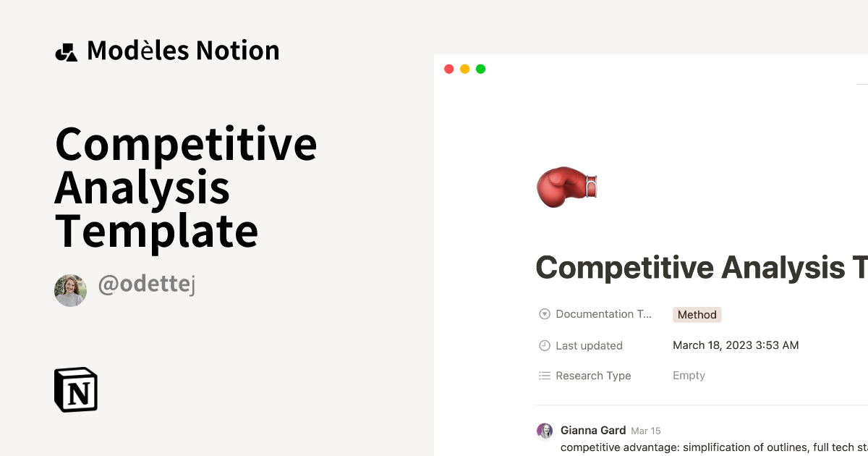Click the March 18, 2023 date value
This screenshot has width=868, height=456.
tap(736, 345)
